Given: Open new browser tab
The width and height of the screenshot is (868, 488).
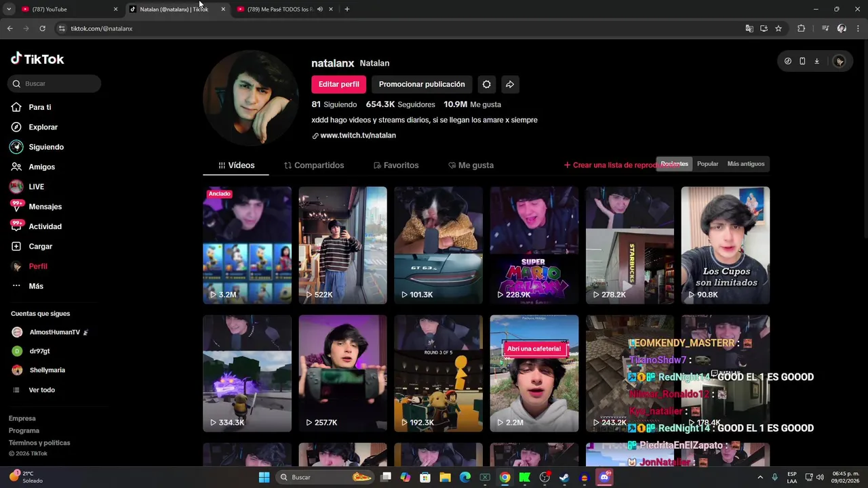Looking at the screenshot, I should pos(347,9).
